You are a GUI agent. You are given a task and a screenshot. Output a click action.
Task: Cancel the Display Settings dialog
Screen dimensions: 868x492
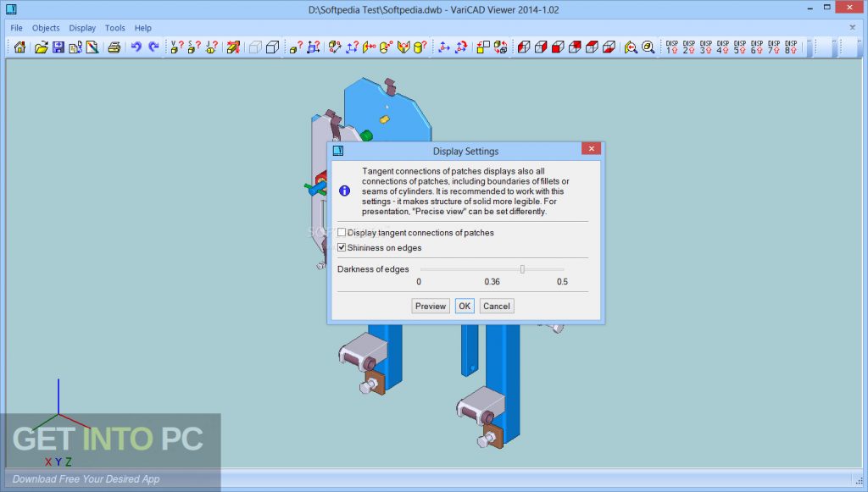tap(497, 307)
